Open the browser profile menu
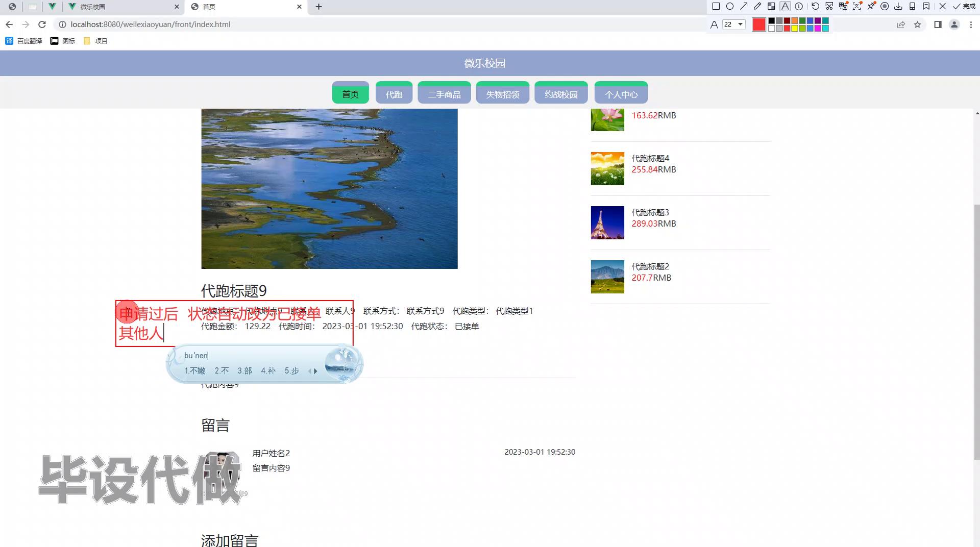980x547 pixels. (x=954, y=24)
